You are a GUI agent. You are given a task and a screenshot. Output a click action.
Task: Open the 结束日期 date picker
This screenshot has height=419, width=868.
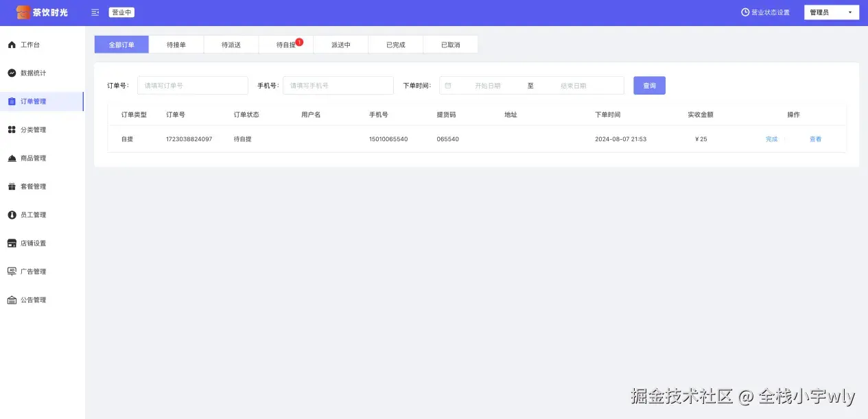(574, 86)
